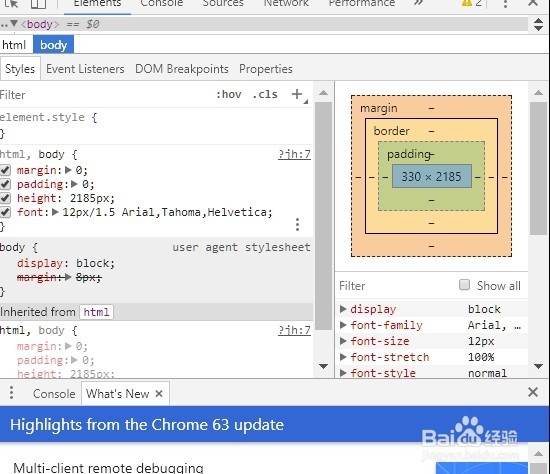Switch to the Properties tab
550x474 pixels.
coord(266,69)
